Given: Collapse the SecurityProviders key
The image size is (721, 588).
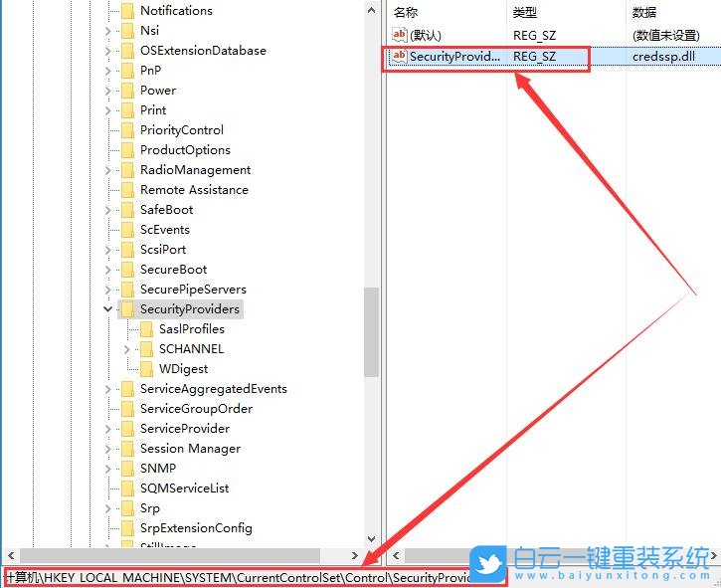Looking at the screenshot, I should [x=107, y=308].
